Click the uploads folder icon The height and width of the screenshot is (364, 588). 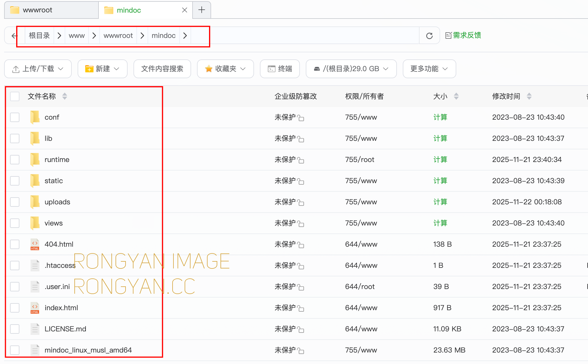[35, 202]
